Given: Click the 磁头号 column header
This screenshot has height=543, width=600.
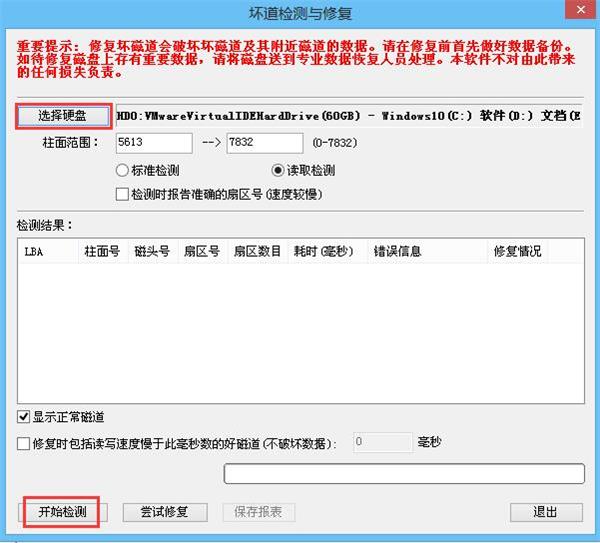Looking at the screenshot, I should [153, 251].
